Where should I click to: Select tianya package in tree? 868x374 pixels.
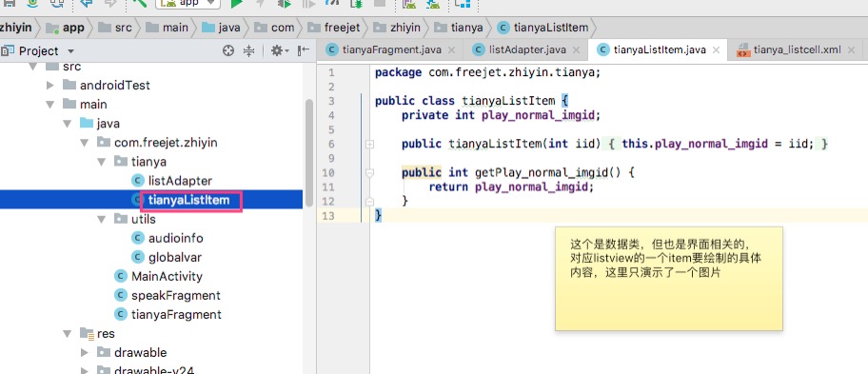[140, 162]
